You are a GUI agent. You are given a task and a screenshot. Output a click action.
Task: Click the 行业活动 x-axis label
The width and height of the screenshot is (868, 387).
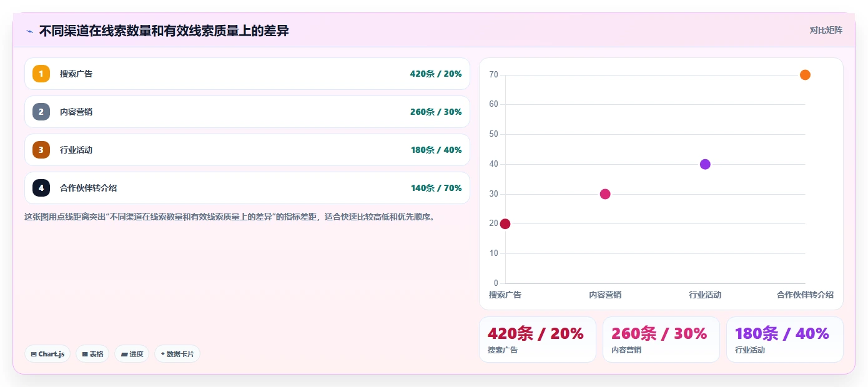tap(705, 295)
